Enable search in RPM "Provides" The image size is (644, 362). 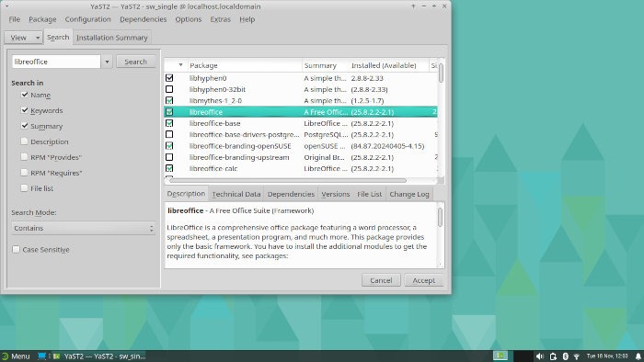[25, 157]
